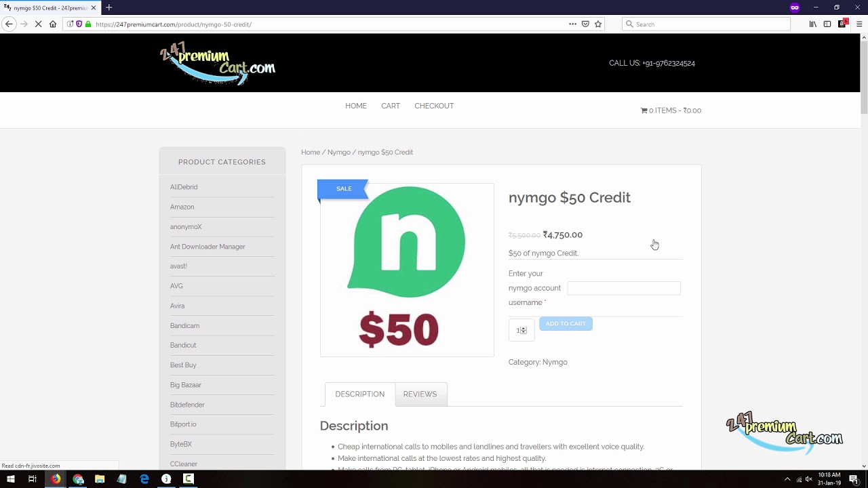Close the nymgo $50 Credit tab

click(x=92, y=7)
